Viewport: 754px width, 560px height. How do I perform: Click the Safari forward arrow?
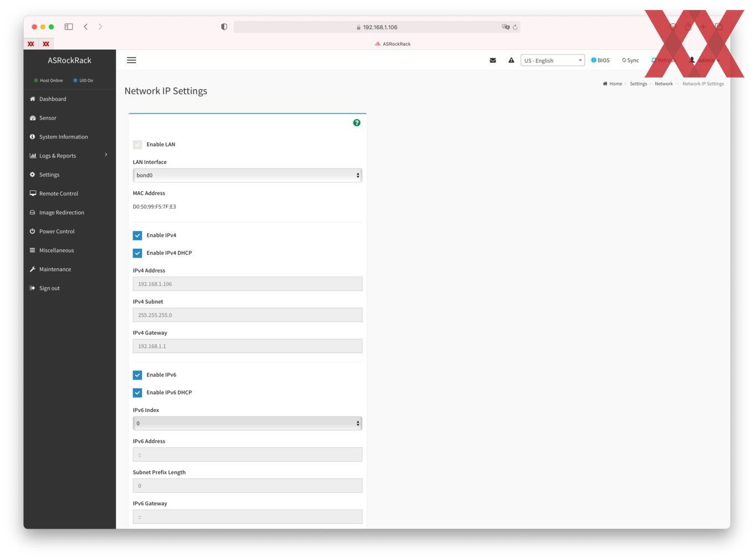click(100, 27)
